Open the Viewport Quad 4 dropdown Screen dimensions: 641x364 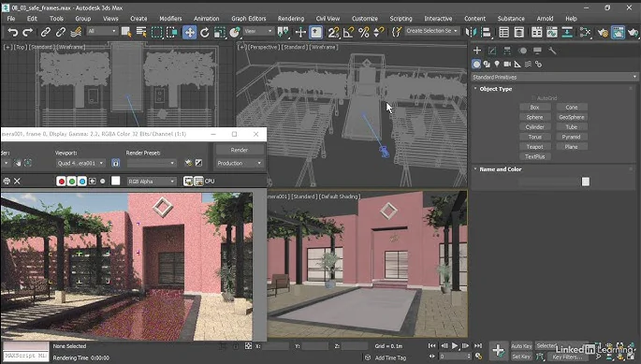point(80,163)
